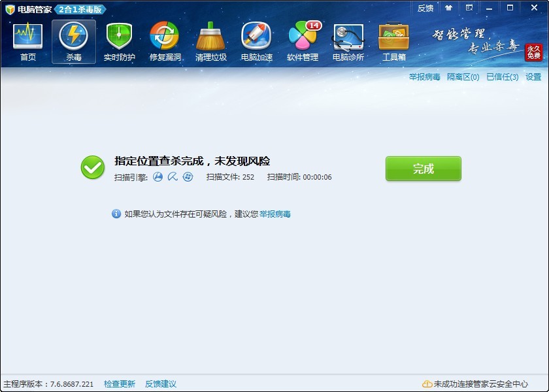
Task: Click the 2合1杀毒版 label in the title bar
Action: [80, 9]
